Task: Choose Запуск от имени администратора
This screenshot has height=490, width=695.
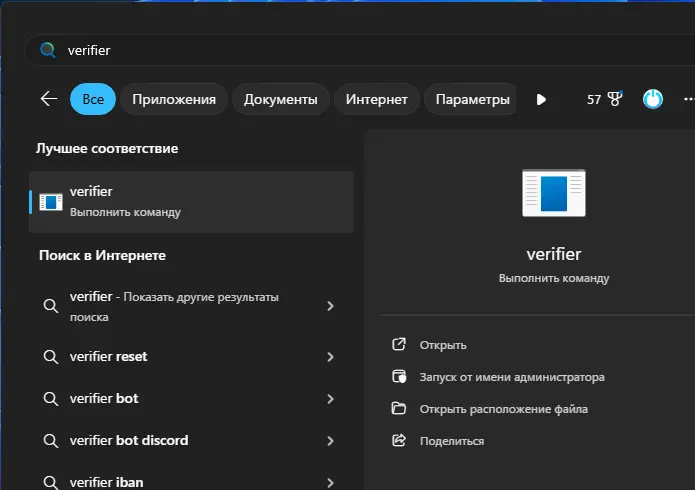Action: pyautogui.click(x=511, y=377)
